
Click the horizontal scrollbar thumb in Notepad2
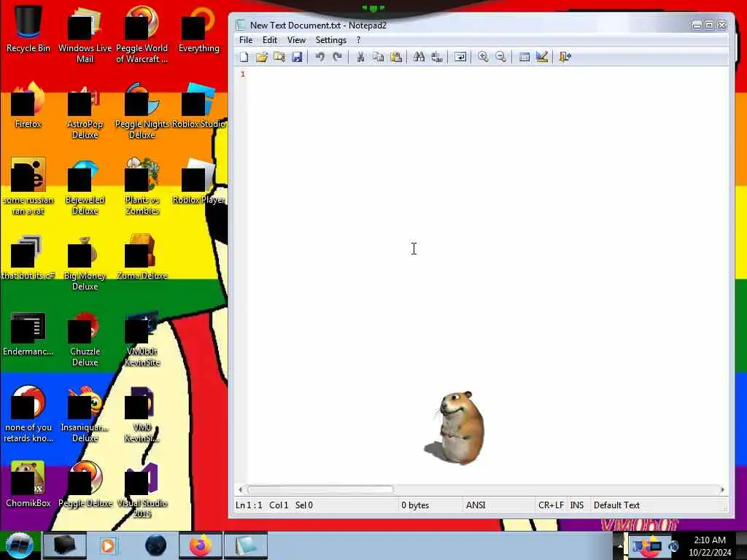point(321,489)
